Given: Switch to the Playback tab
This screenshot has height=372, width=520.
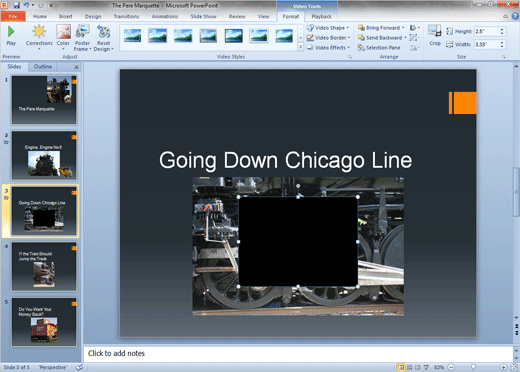Looking at the screenshot, I should point(321,16).
